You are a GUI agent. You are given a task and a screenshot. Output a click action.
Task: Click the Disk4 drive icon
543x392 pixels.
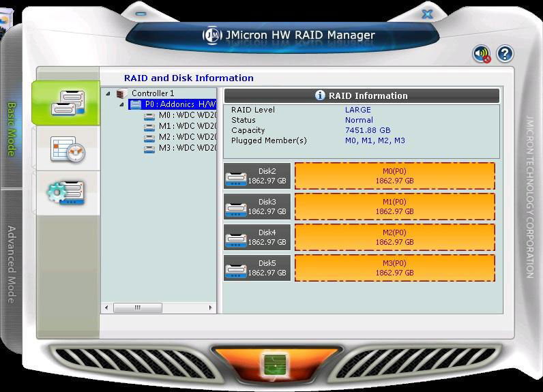click(236, 239)
